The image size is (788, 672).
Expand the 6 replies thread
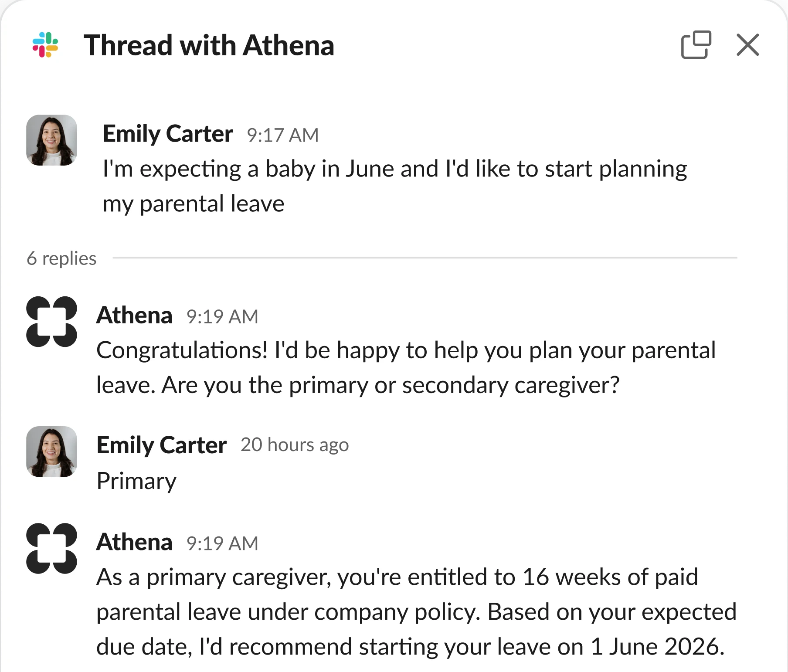(61, 258)
